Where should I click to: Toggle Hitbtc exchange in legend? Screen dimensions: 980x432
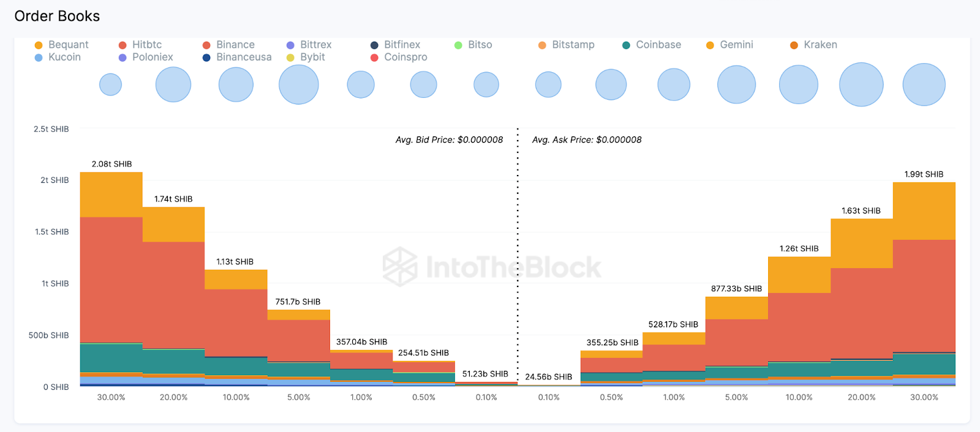pyautogui.click(x=140, y=45)
